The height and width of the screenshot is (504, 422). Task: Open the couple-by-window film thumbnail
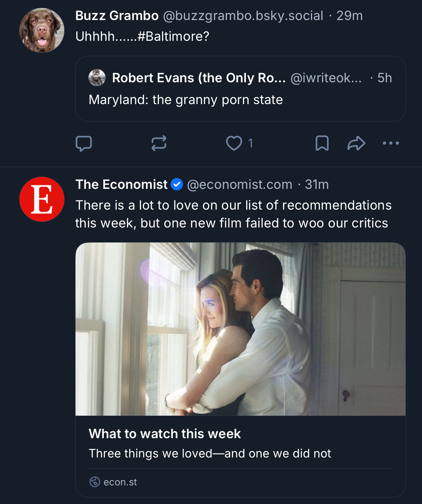click(x=240, y=329)
